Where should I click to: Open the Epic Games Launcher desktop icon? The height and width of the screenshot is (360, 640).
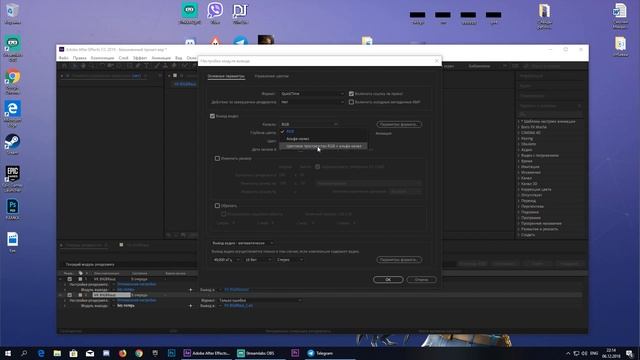click(x=13, y=178)
